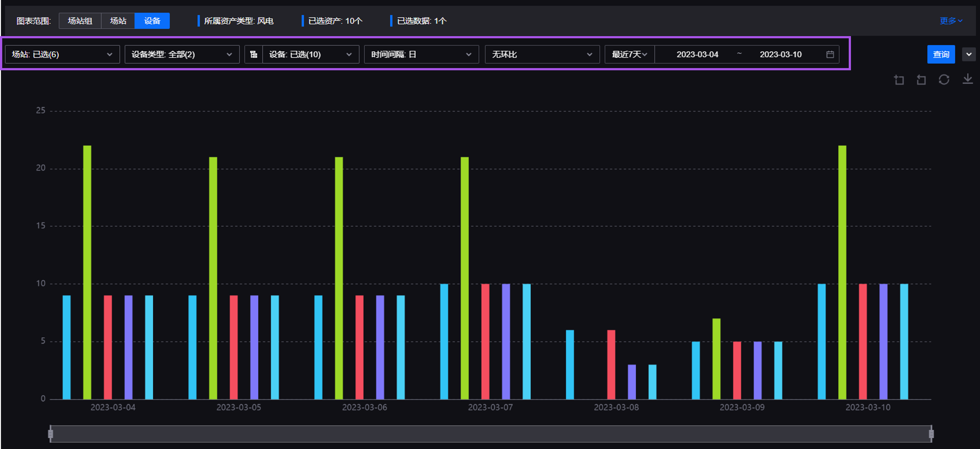Click the chevron icon beside the 查询 button
Viewport: 980px width, 449px height.
(969, 54)
